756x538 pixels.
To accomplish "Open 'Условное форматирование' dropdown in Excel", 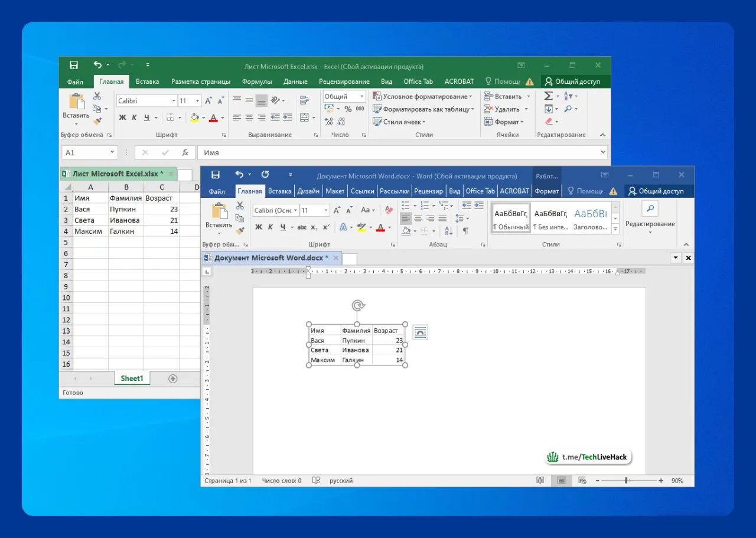I will tap(422, 96).
